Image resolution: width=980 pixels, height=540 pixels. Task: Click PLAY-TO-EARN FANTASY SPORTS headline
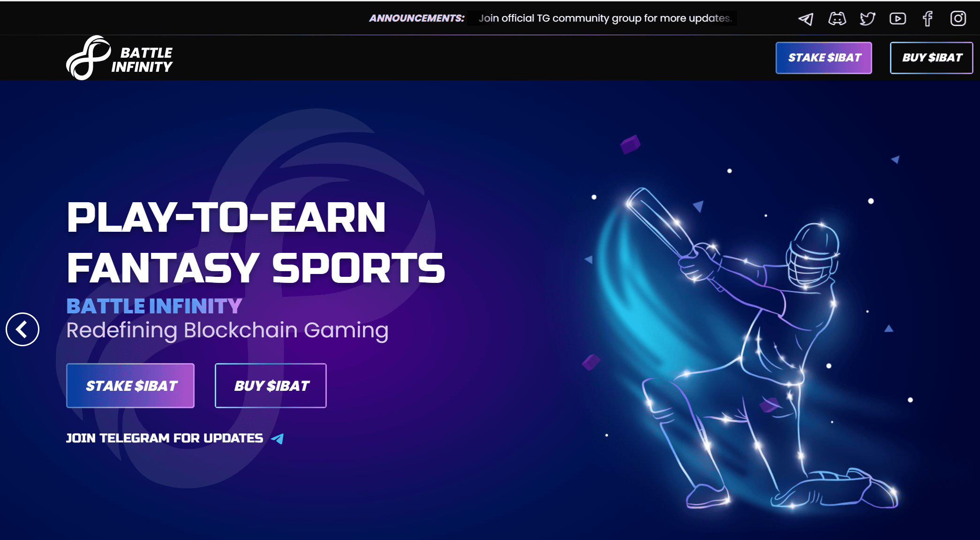(x=256, y=243)
